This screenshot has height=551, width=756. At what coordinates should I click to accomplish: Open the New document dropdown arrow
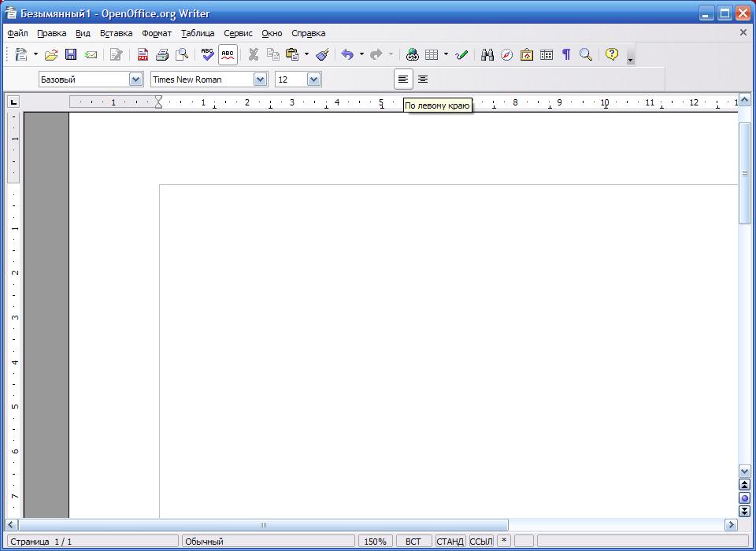(x=35, y=54)
